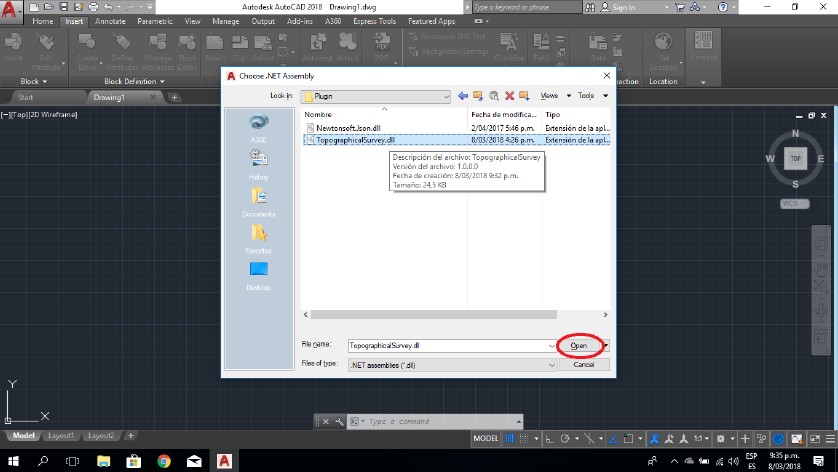Select the Newtonsoft.Json.dll file

(348, 128)
